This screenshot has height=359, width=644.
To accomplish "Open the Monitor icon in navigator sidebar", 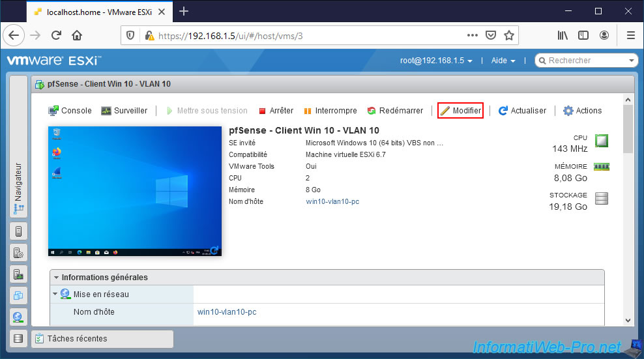I will tap(18, 274).
